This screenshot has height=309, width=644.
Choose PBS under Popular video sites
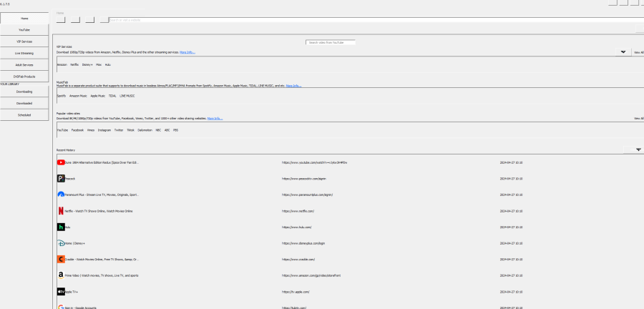click(176, 129)
